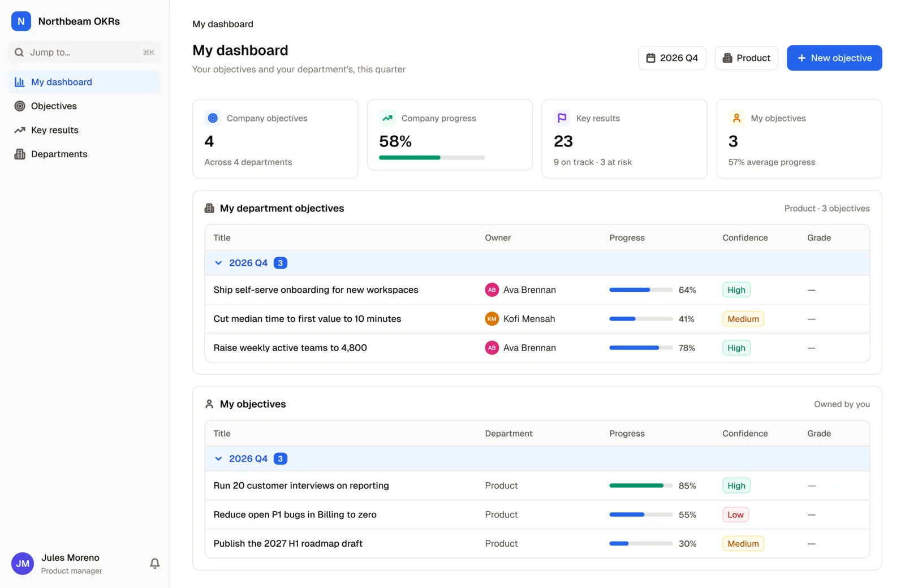Click count badge 3 in My objectives group
The image size is (905, 588).
click(x=281, y=459)
